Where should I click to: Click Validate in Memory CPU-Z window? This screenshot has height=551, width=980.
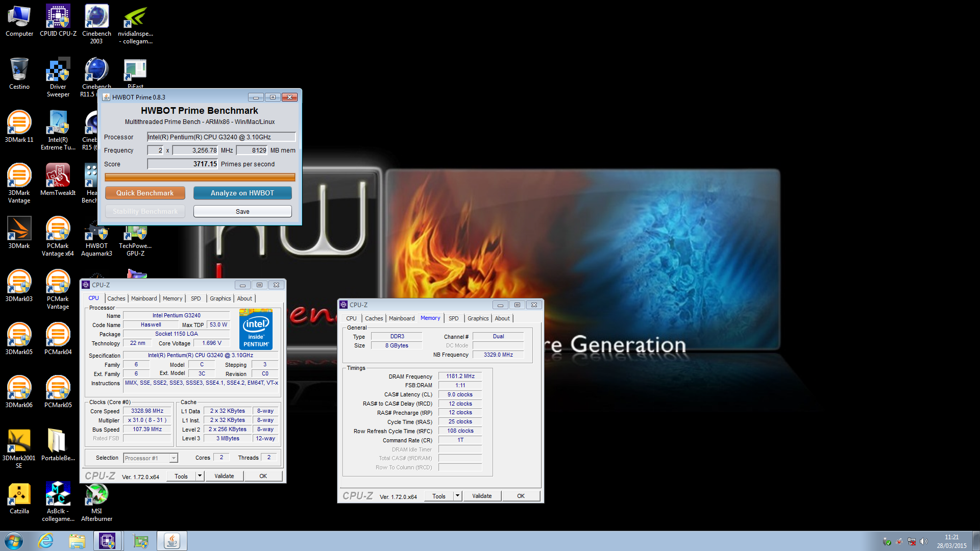coord(482,496)
